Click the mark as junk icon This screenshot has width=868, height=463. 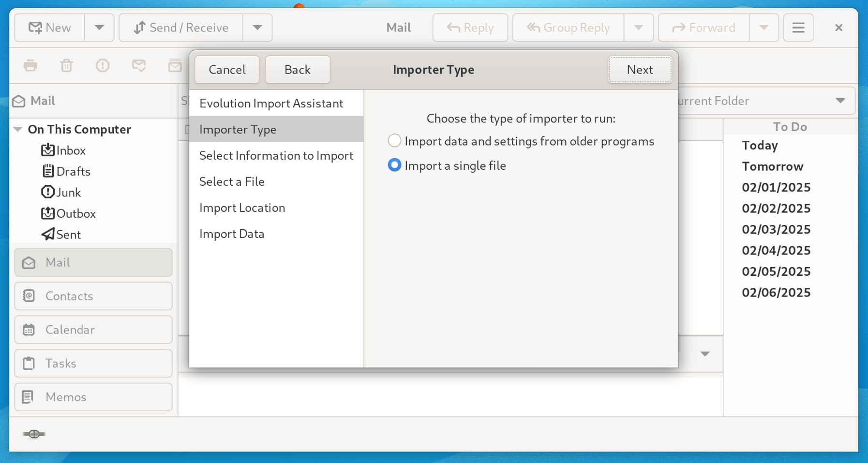[x=103, y=65]
